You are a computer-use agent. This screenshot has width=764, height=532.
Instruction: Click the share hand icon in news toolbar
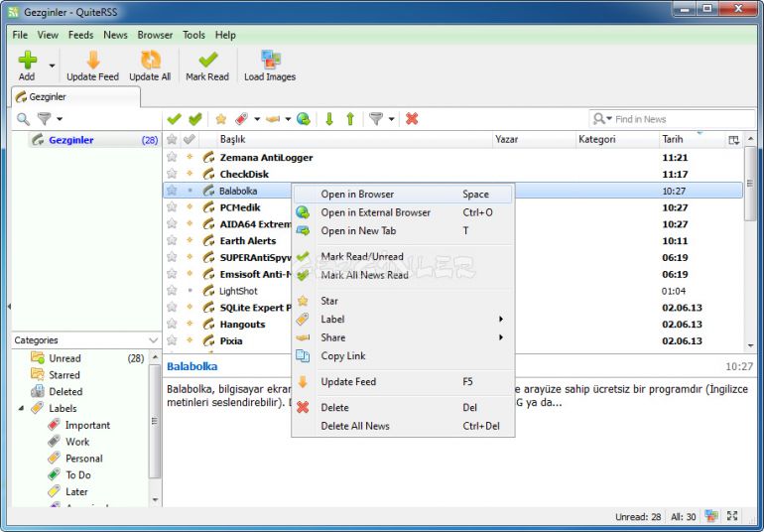coord(273,118)
